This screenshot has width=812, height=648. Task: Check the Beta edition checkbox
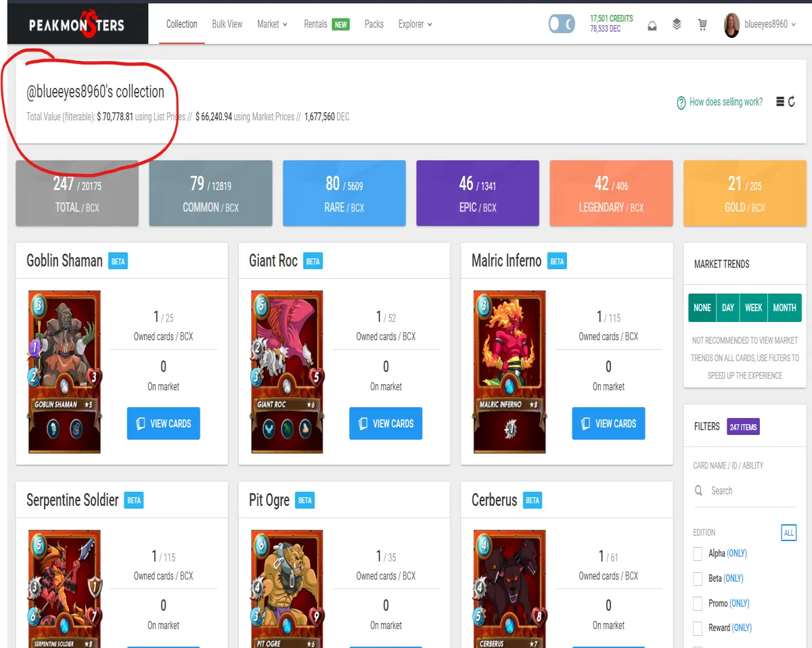tap(698, 578)
